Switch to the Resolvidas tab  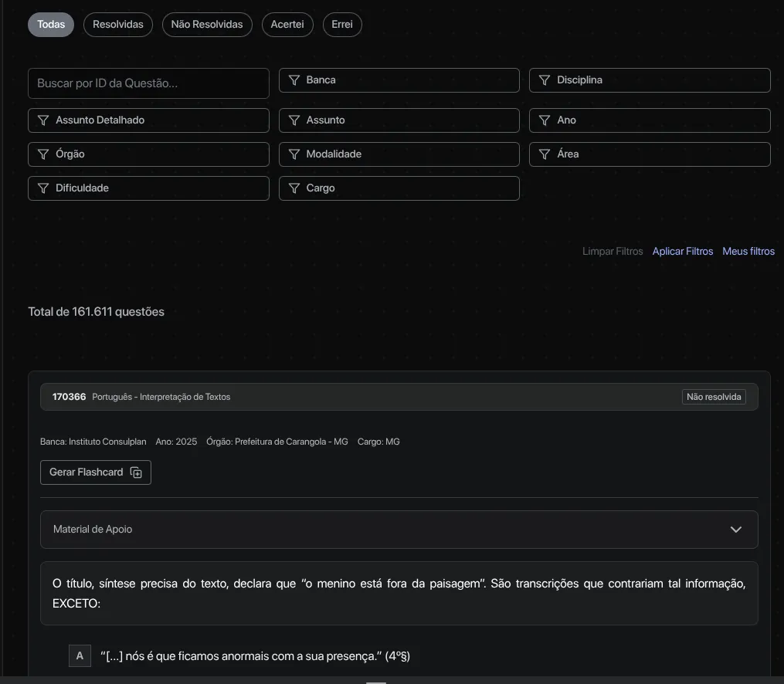(118, 25)
